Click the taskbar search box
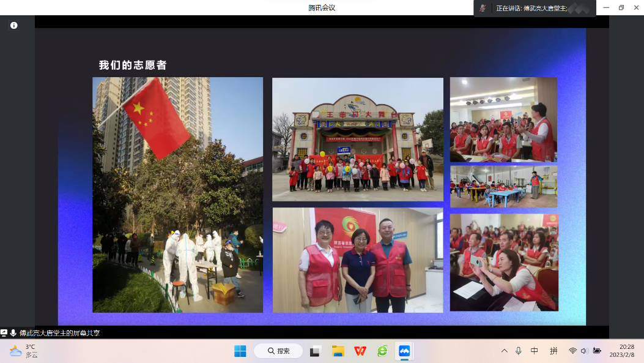 [279, 351]
